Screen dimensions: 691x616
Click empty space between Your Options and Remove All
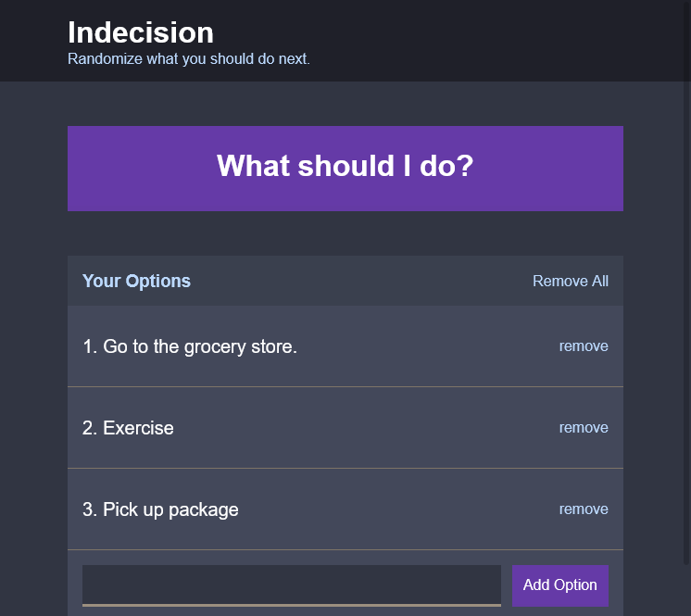click(x=361, y=281)
